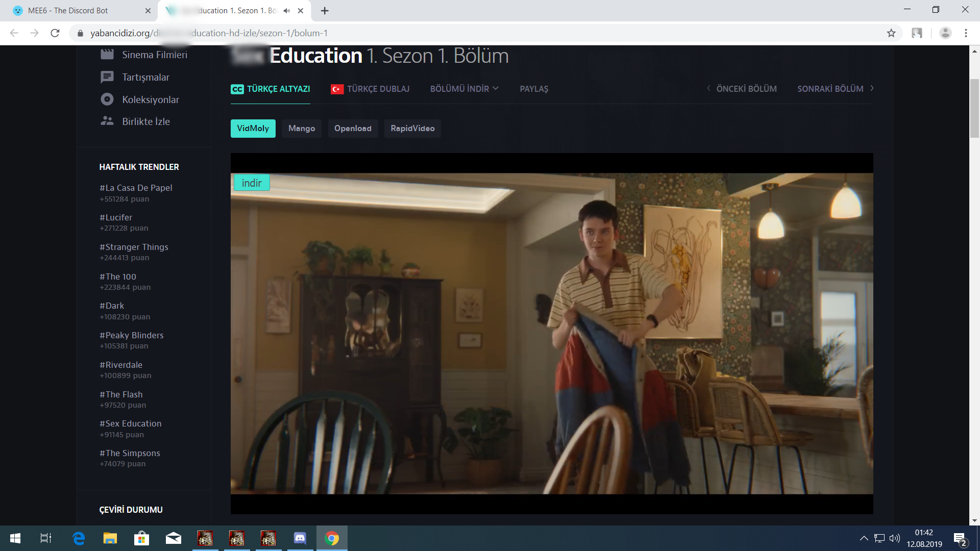
Task: Show hidden system tray icons
Action: coord(864,538)
